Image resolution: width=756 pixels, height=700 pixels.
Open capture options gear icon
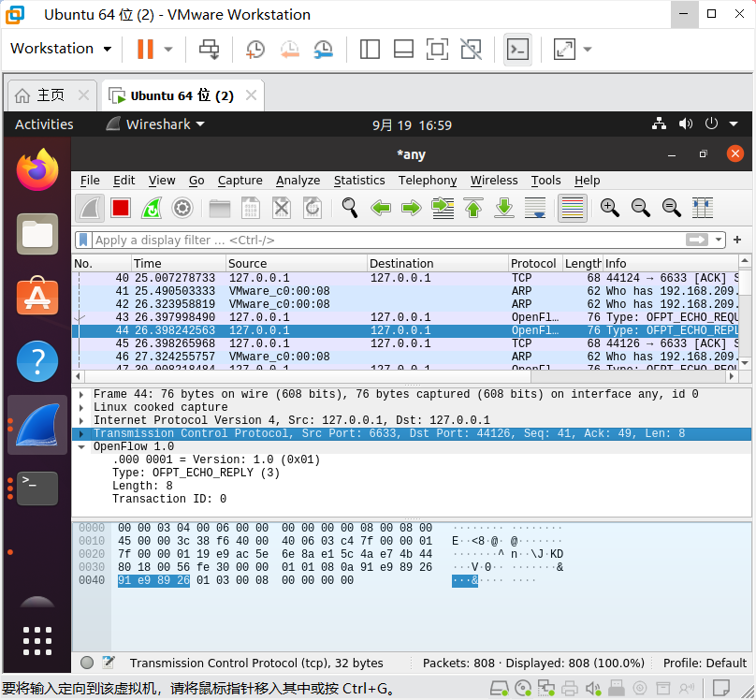182,209
